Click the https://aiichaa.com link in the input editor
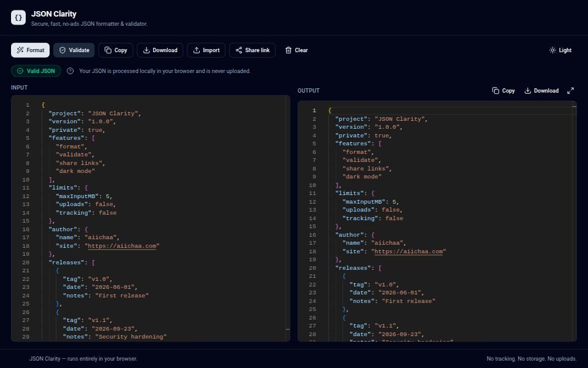The width and height of the screenshot is (588, 368). click(122, 246)
